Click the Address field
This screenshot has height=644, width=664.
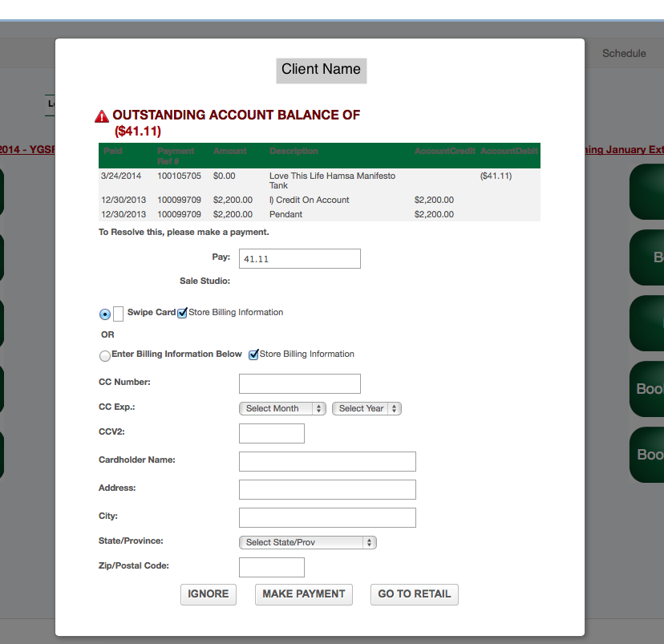(x=326, y=489)
